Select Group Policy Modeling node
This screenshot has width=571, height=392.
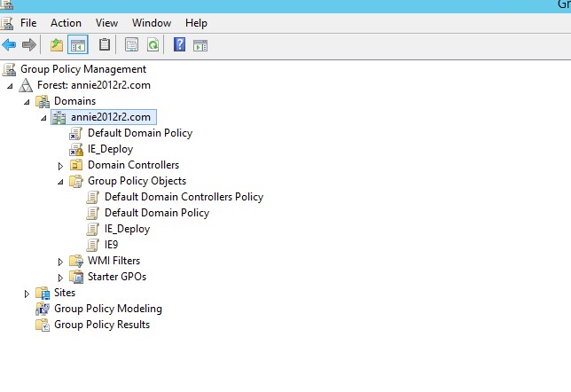tap(107, 309)
